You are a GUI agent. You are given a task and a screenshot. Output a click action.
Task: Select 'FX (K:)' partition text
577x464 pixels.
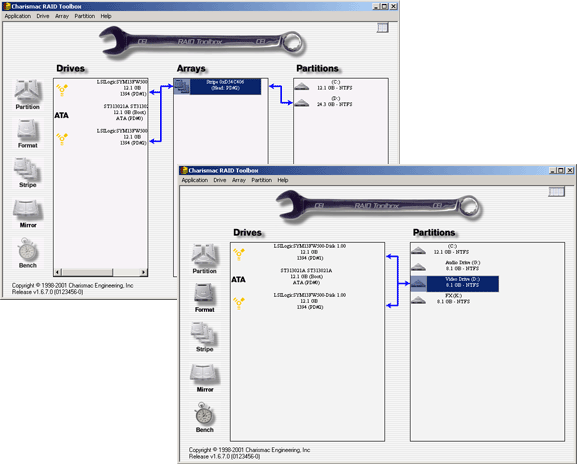tap(453, 295)
